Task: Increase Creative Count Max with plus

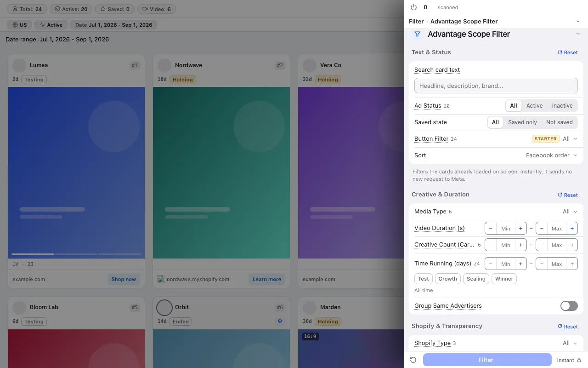Action: pos(572,245)
